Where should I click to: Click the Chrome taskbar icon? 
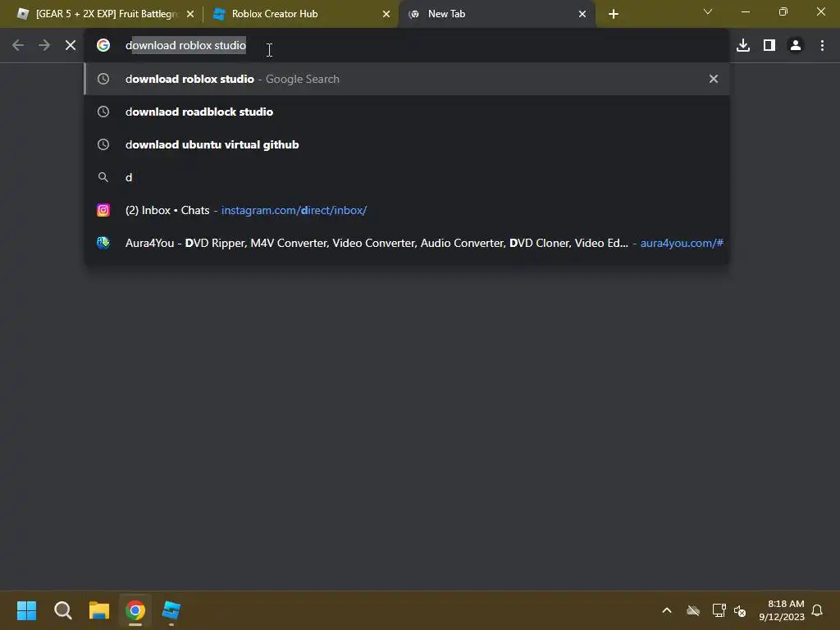point(135,610)
